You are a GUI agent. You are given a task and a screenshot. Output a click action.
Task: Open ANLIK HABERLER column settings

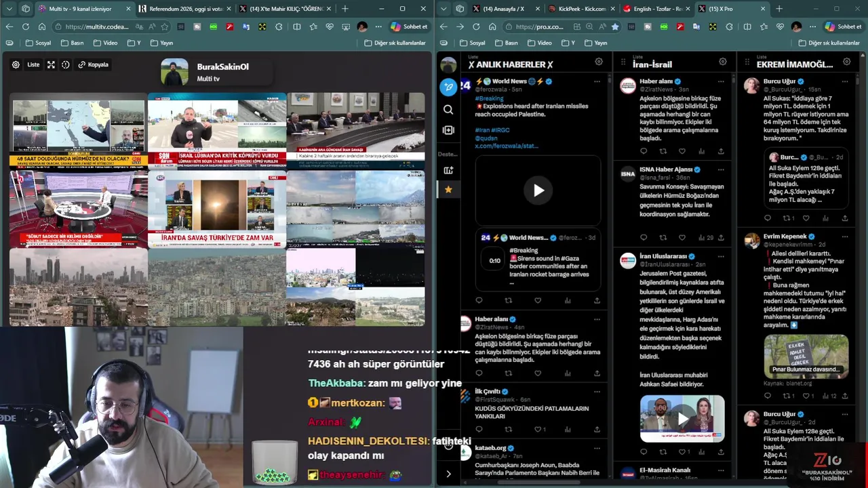coord(599,62)
